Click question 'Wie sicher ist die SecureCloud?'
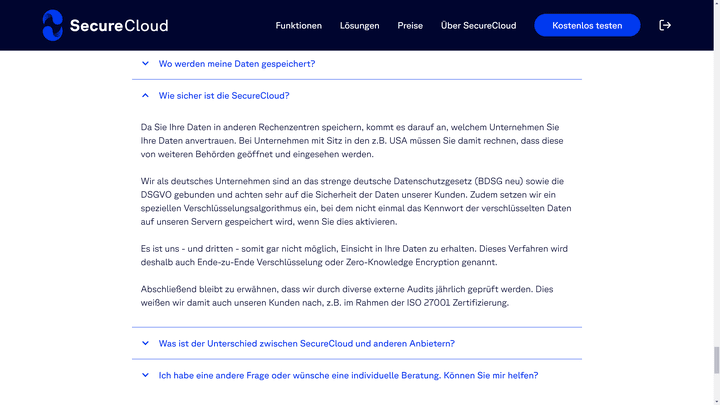 [224, 96]
